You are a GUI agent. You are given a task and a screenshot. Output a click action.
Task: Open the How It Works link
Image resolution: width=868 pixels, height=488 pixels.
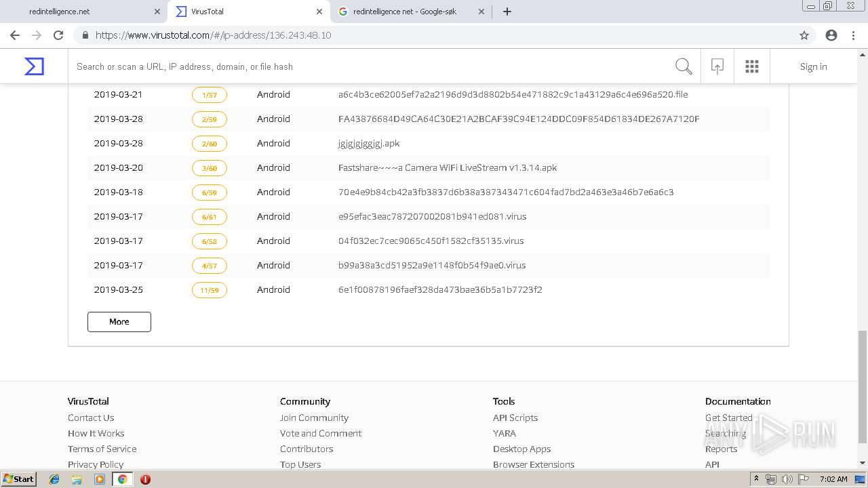pos(96,433)
